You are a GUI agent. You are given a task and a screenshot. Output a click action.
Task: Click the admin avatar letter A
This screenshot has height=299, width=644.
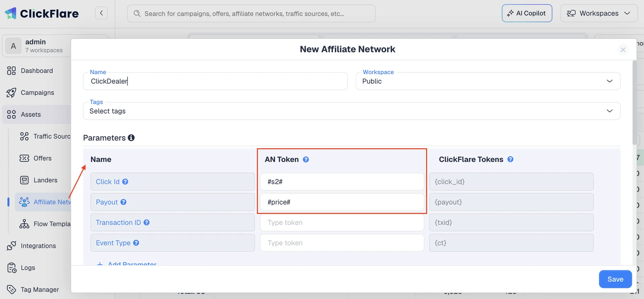pyautogui.click(x=13, y=46)
